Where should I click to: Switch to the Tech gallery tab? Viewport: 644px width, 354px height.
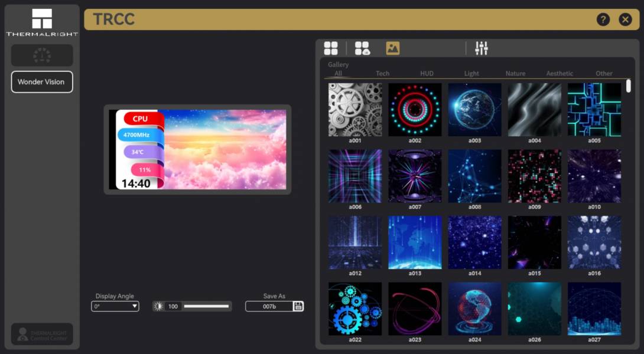point(382,74)
